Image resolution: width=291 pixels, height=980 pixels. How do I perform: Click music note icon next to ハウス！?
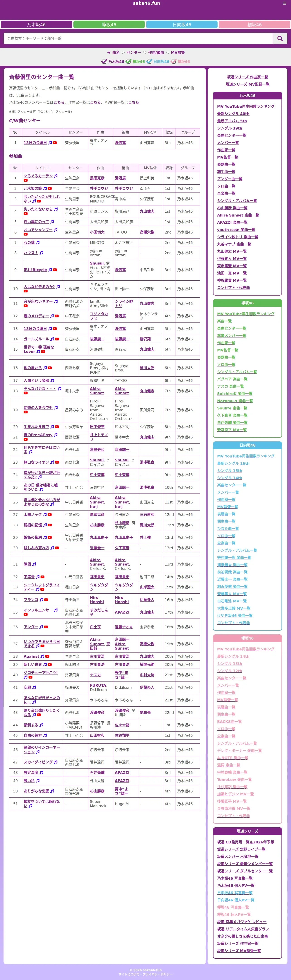coord(41,253)
